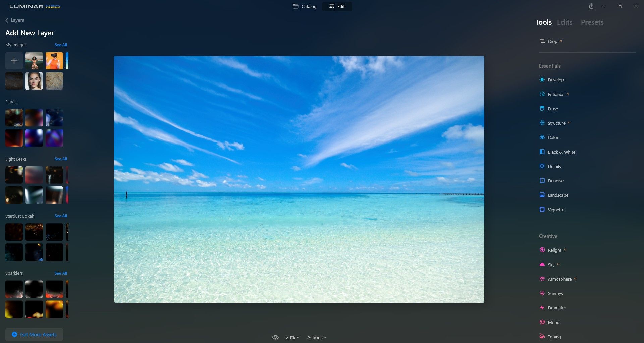Open the Atmosphere AI tool icon
The image size is (644, 343).
[542, 279]
